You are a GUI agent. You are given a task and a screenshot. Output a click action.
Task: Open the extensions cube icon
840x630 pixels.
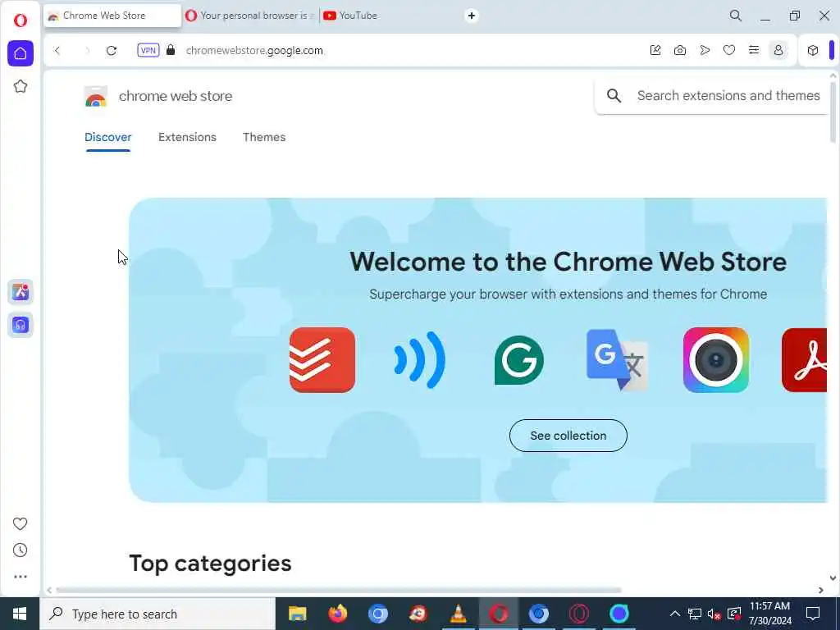[813, 50]
